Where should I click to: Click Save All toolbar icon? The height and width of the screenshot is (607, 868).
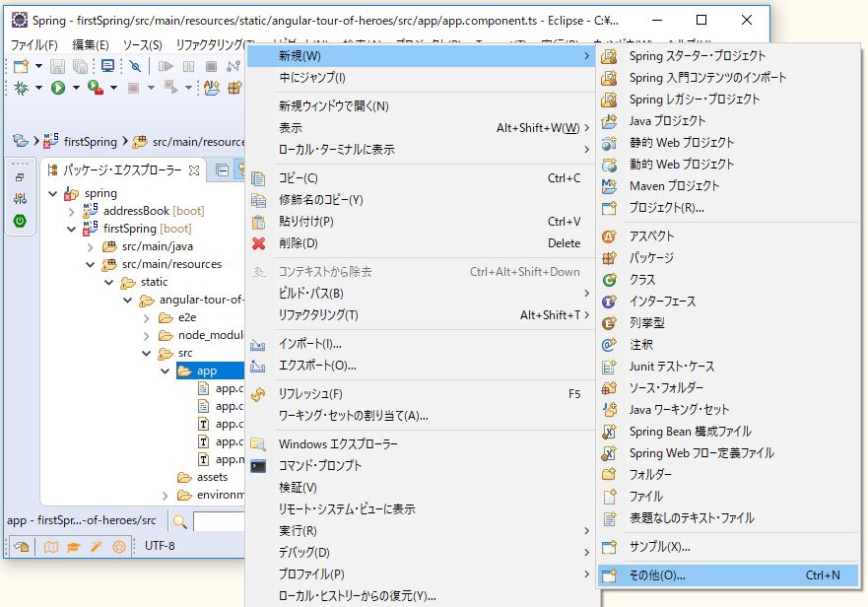pos(80,66)
